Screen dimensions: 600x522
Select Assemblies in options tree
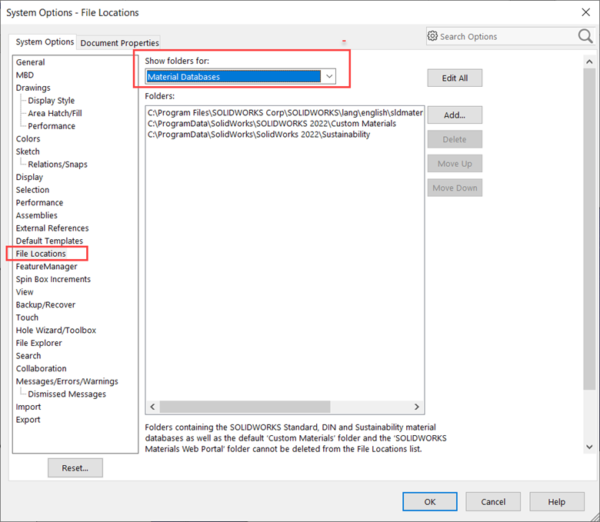pyautogui.click(x=36, y=215)
